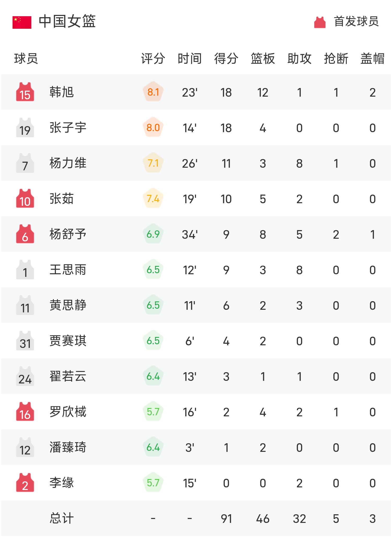This screenshot has width=392, height=537.
Task: Click the 8.0 rating badge for 张子宇
Action: (153, 127)
